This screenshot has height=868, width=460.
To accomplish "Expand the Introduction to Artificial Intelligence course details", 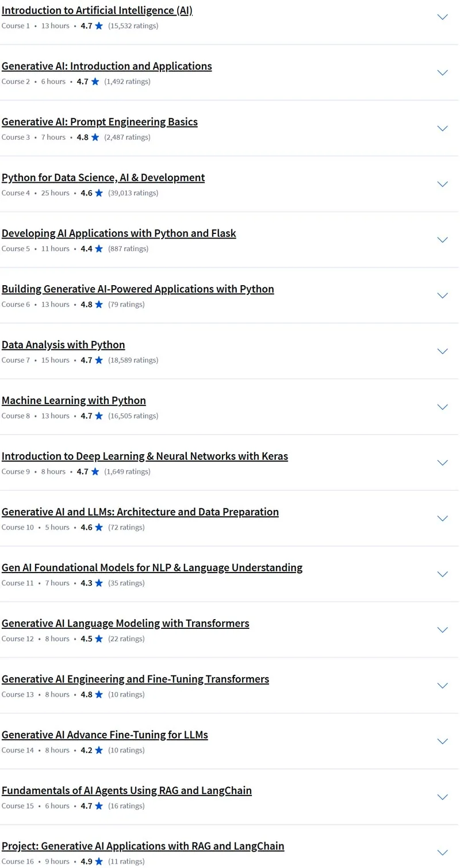I will 442,17.
